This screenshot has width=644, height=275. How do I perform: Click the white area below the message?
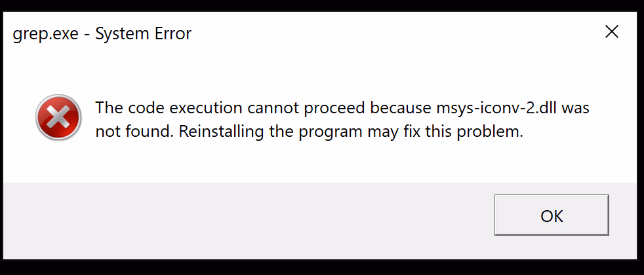click(x=328, y=162)
